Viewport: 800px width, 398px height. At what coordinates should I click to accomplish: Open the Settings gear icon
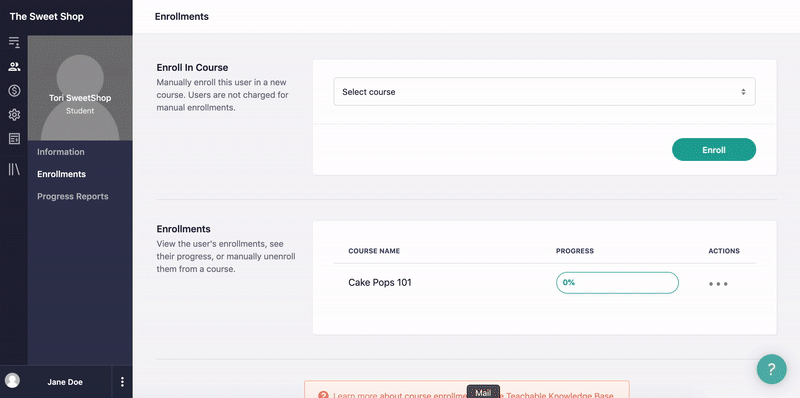pos(14,115)
